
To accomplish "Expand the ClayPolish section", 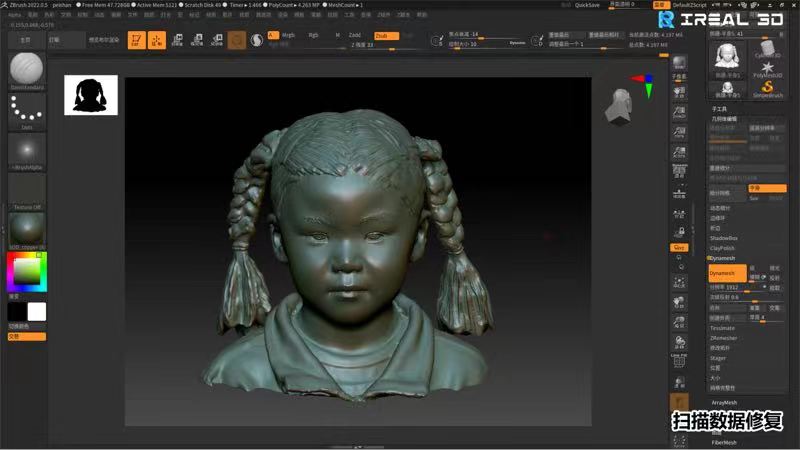I will (x=722, y=248).
